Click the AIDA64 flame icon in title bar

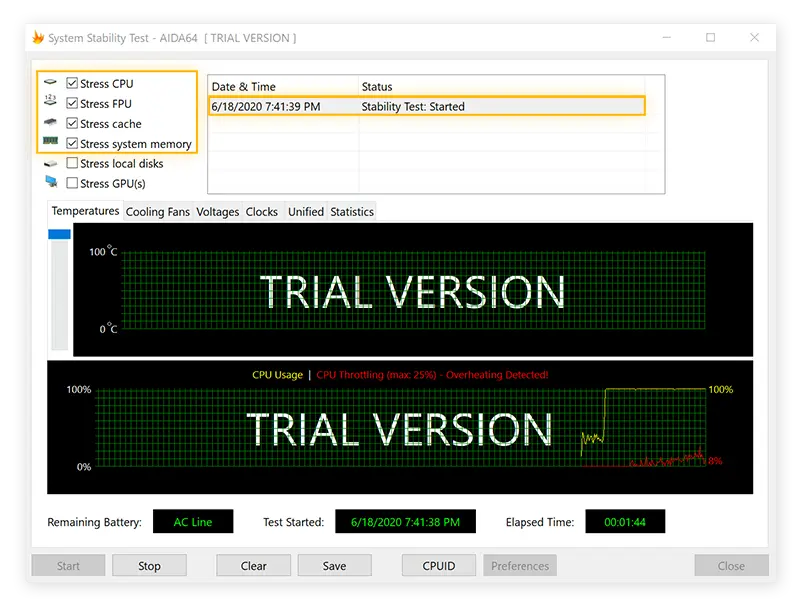(x=38, y=37)
